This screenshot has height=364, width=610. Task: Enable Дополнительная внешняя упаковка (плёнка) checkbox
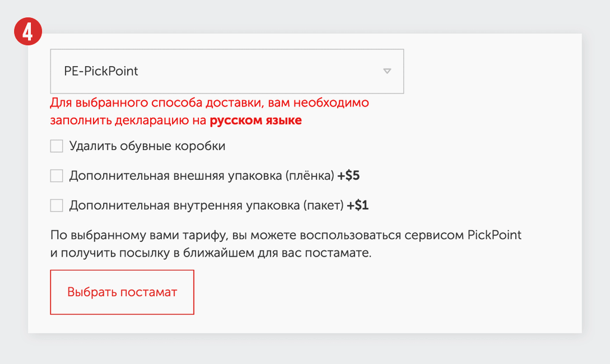57,176
